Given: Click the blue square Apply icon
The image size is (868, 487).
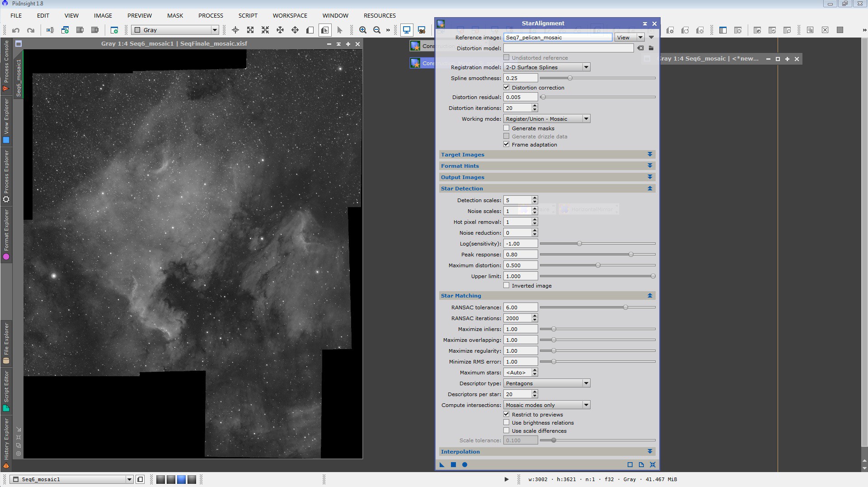Looking at the screenshot, I should (x=453, y=464).
